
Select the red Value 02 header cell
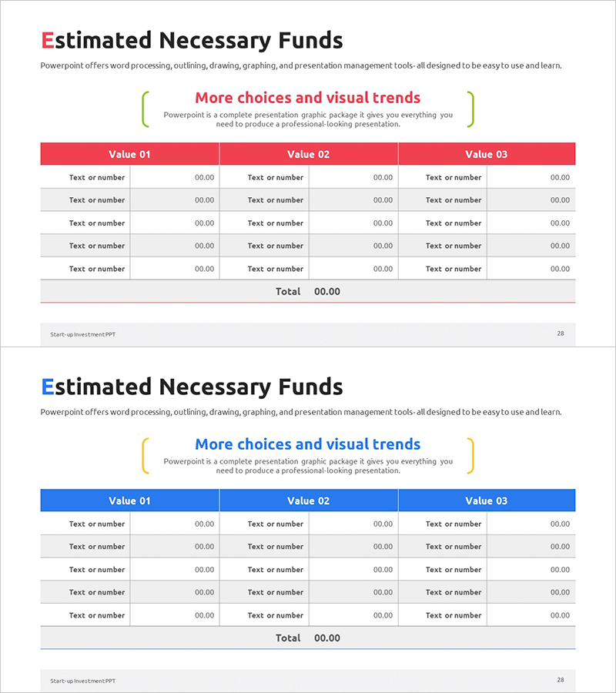(308, 154)
